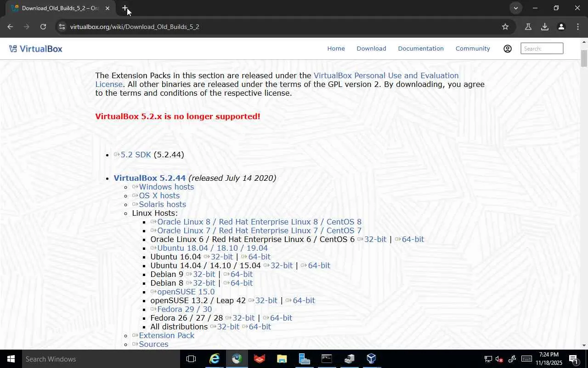The image size is (588, 368).
Task: Close the Download_Old_Builds_5_2 tab
Action: [107, 8]
